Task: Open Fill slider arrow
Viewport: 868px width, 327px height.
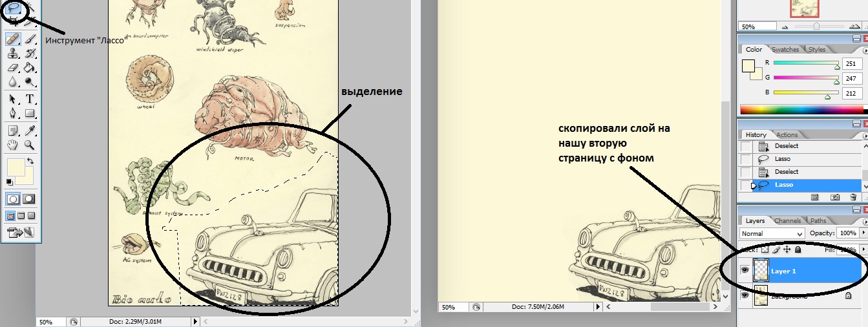Action: [x=864, y=249]
